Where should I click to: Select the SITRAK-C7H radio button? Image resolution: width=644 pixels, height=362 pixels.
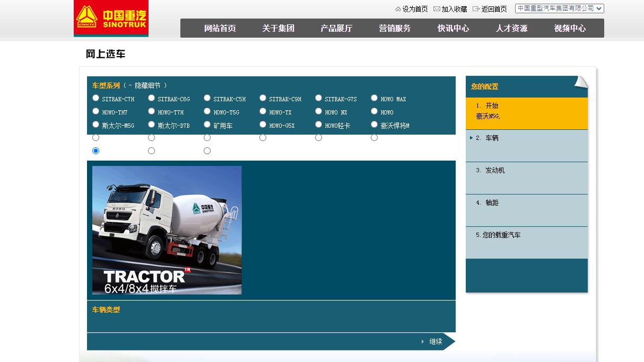pyautogui.click(x=95, y=98)
